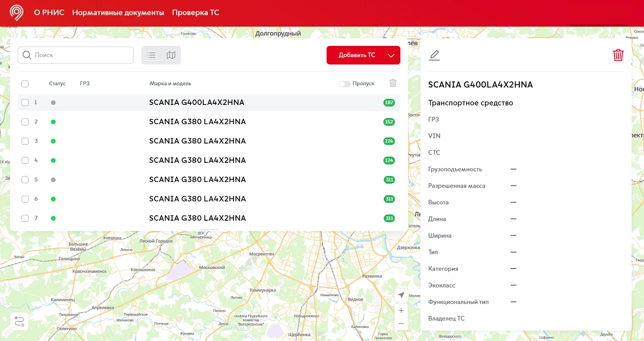Check the checkbox of row 6
The width and height of the screenshot is (644, 341).
(25, 199)
